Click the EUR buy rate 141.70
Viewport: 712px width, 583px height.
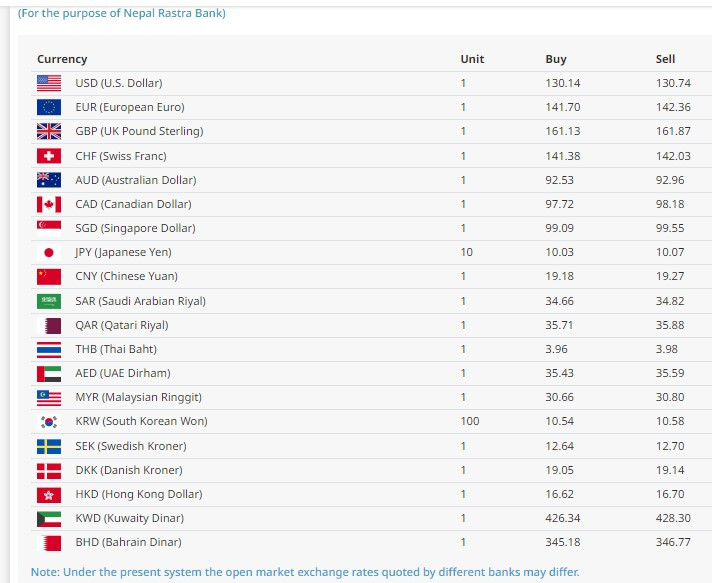pos(563,107)
